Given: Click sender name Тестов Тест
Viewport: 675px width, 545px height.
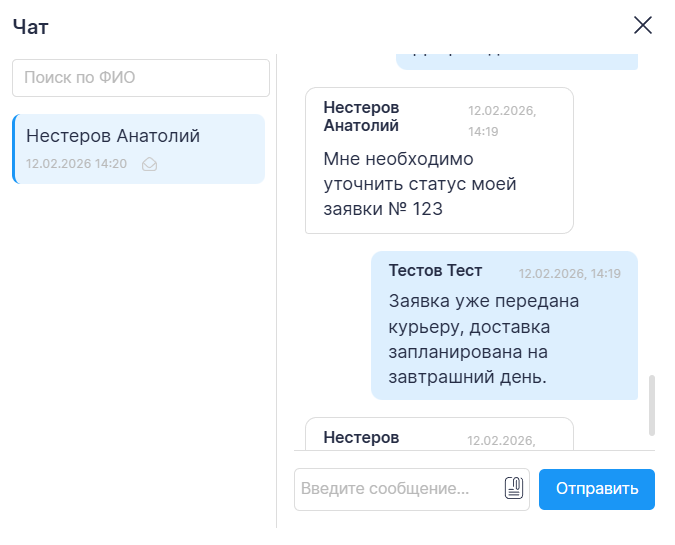Looking at the screenshot, I should 435,271.
